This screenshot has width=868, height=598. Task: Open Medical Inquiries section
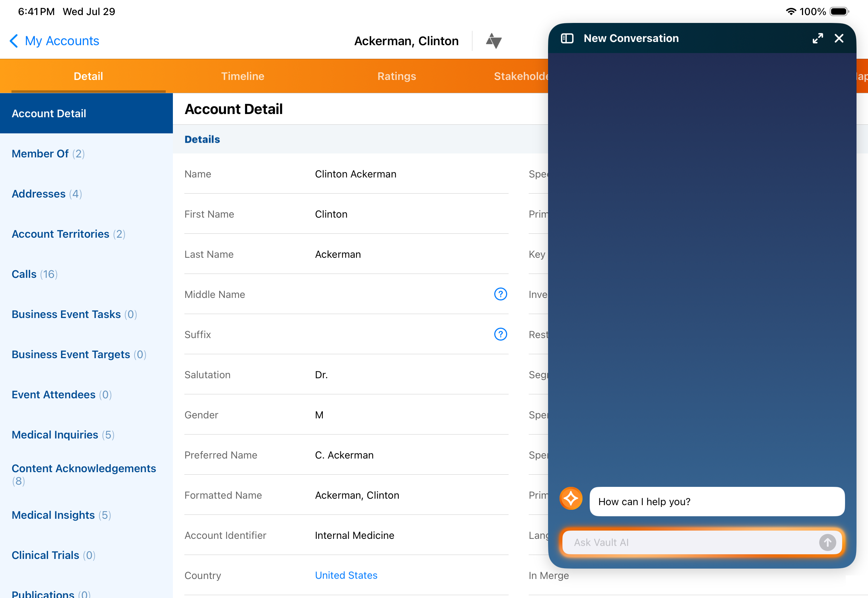[x=86, y=435]
